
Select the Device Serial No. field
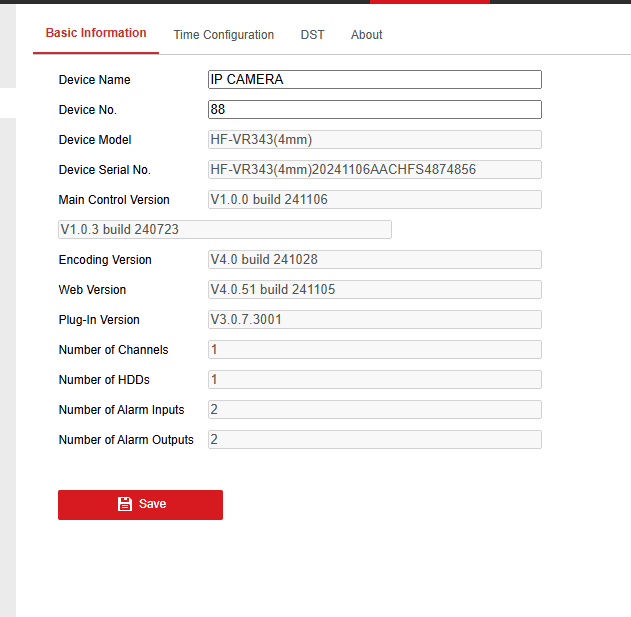click(374, 170)
